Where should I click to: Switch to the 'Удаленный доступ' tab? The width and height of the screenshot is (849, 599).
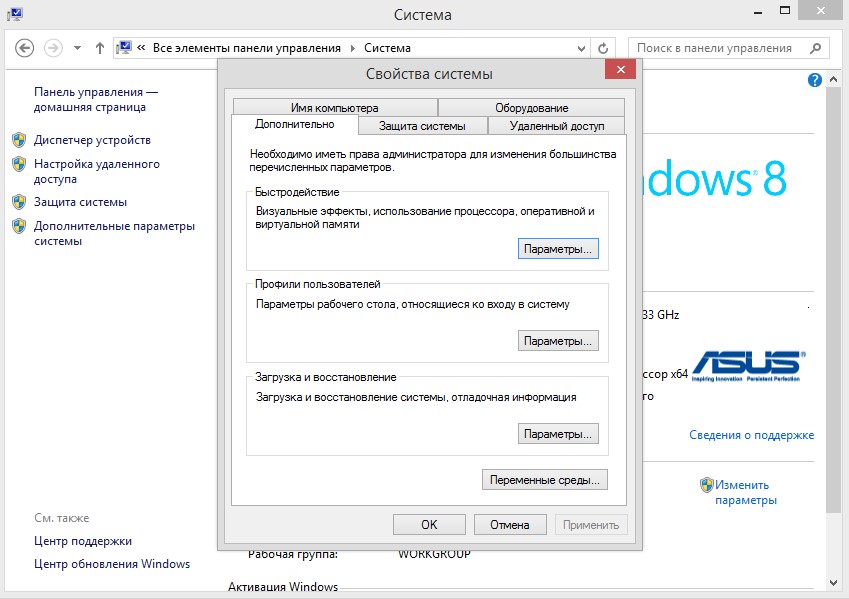pyautogui.click(x=557, y=126)
